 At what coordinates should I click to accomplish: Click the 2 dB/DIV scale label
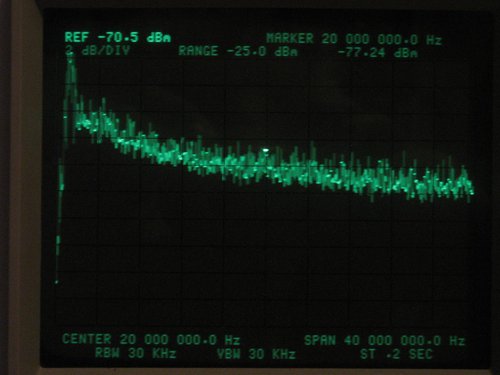pos(97,51)
